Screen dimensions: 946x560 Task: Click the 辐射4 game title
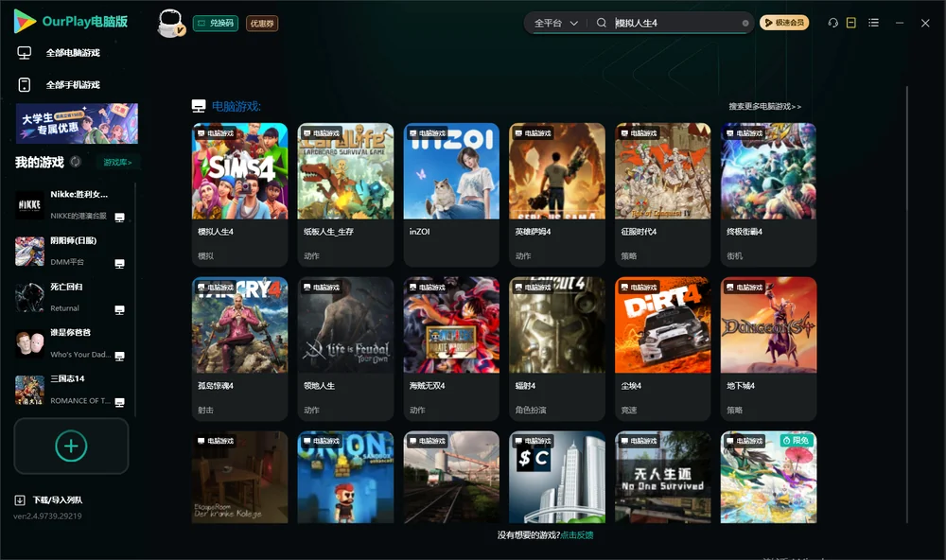point(525,386)
